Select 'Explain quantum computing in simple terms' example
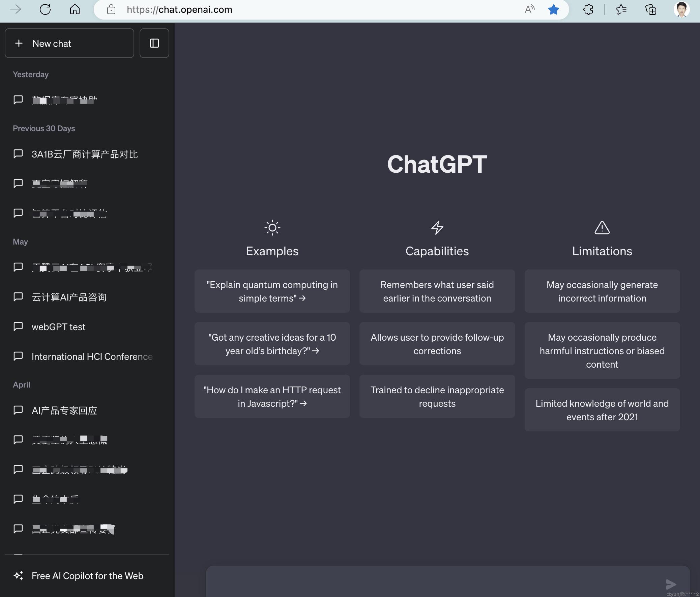This screenshot has height=597, width=700. (272, 291)
